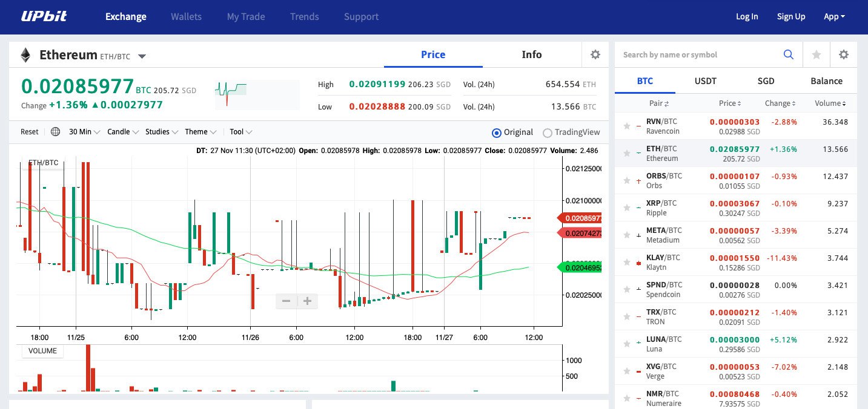
Task: Favorite META/BTC with its star
Action: (627, 235)
